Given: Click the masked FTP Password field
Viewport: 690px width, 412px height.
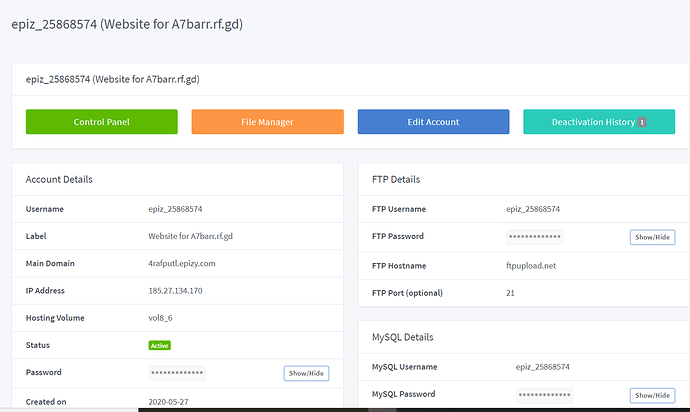Looking at the screenshot, I should click(x=535, y=237).
